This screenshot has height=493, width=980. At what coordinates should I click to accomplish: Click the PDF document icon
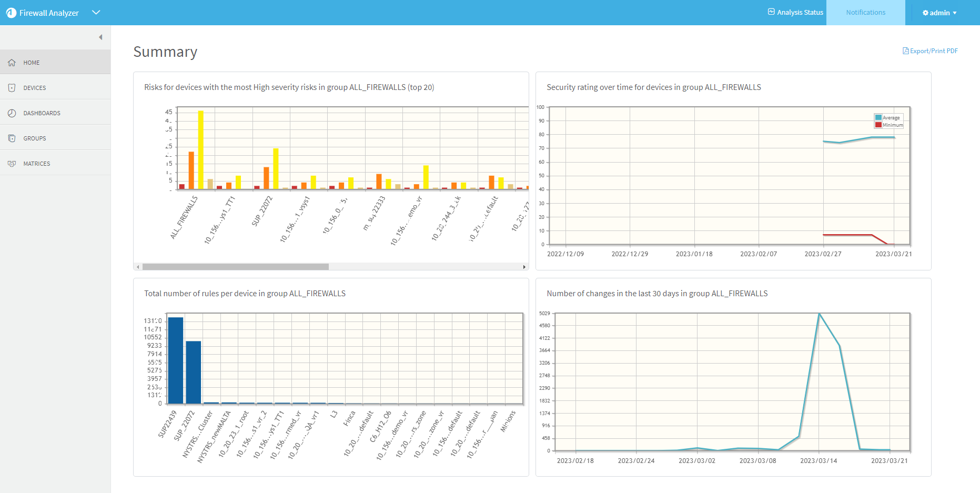click(x=905, y=51)
